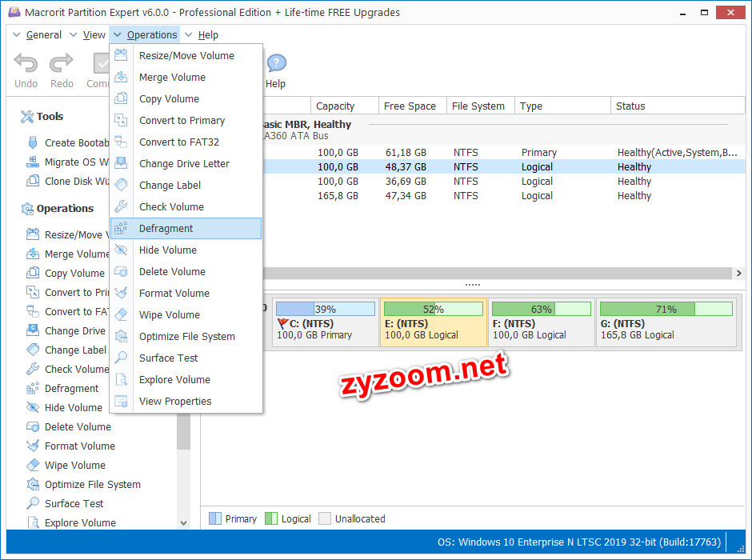Viewport: 752px width, 560px height.
Task: Click Resize/Move Volume icon in dropdown menu
Action: pos(121,55)
